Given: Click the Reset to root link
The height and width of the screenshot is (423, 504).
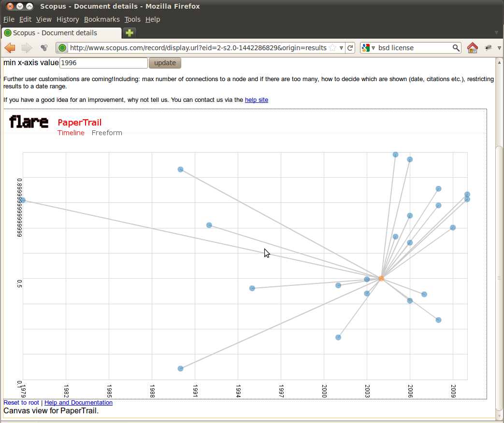Looking at the screenshot, I should [x=21, y=402].
